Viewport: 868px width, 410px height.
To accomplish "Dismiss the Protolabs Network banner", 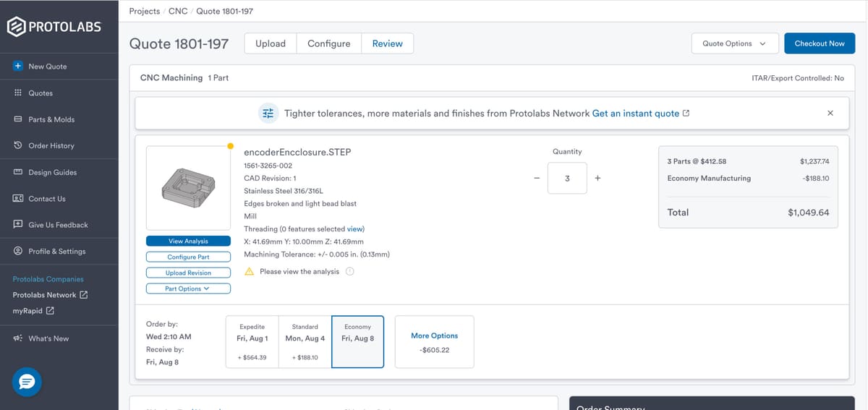I will pyautogui.click(x=830, y=114).
